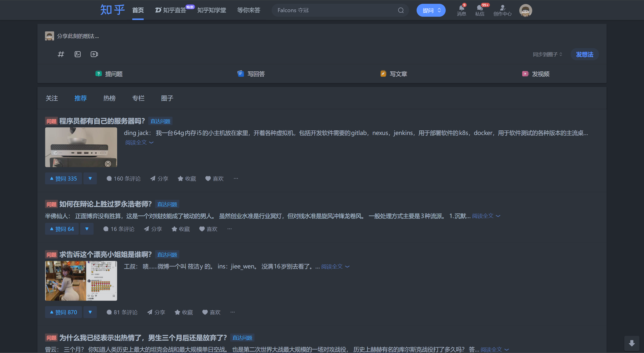
Task: Open the 等你来答 menu item
Action: coord(248,10)
